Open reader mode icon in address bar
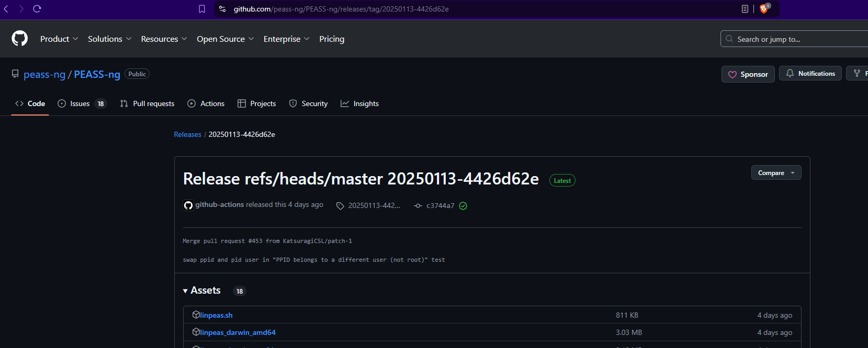 point(745,9)
